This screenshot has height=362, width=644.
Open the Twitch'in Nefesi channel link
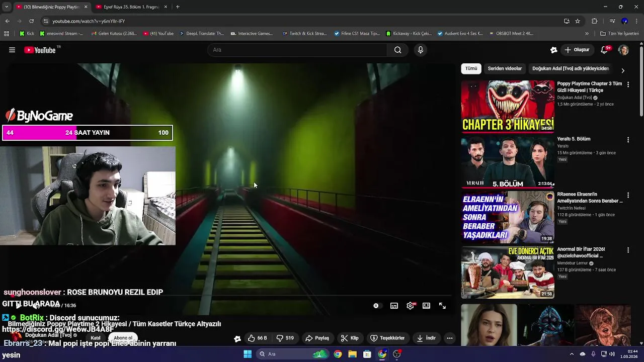coord(571,208)
